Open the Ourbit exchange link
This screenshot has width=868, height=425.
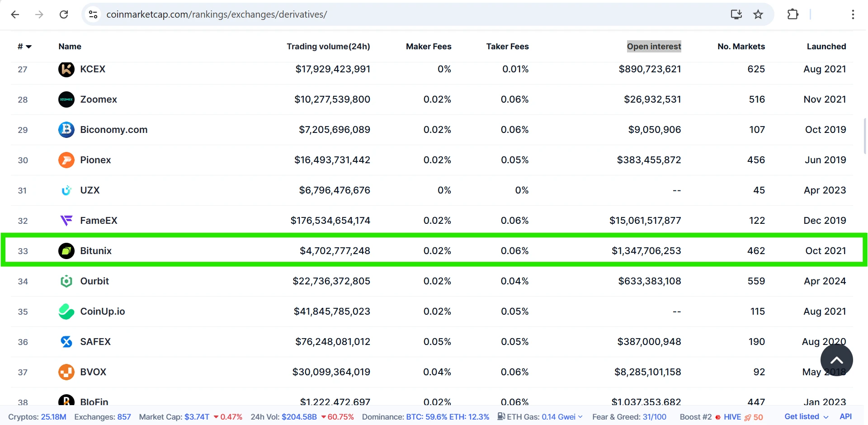point(94,281)
